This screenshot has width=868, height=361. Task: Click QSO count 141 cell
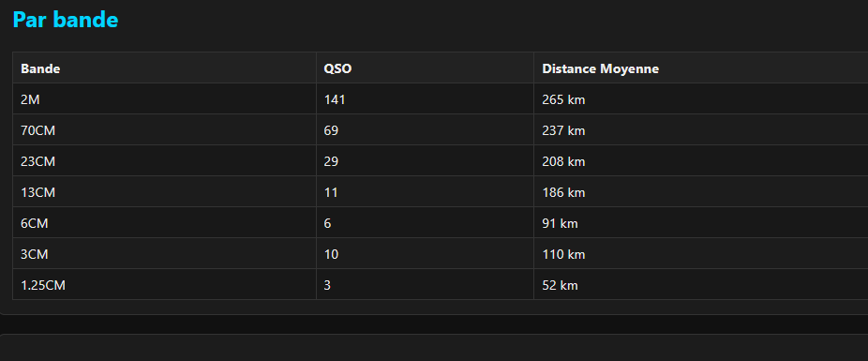pyautogui.click(x=426, y=99)
